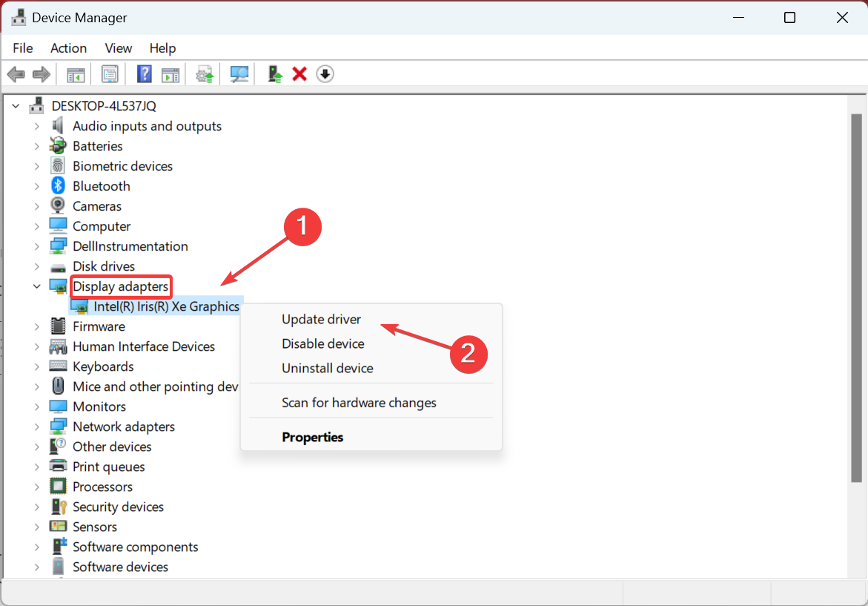Click the Cameras webcam icon
This screenshot has height=606, width=868.
(58, 205)
